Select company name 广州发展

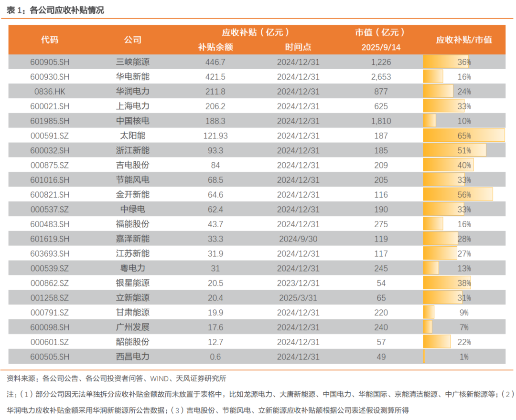coord(133,327)
